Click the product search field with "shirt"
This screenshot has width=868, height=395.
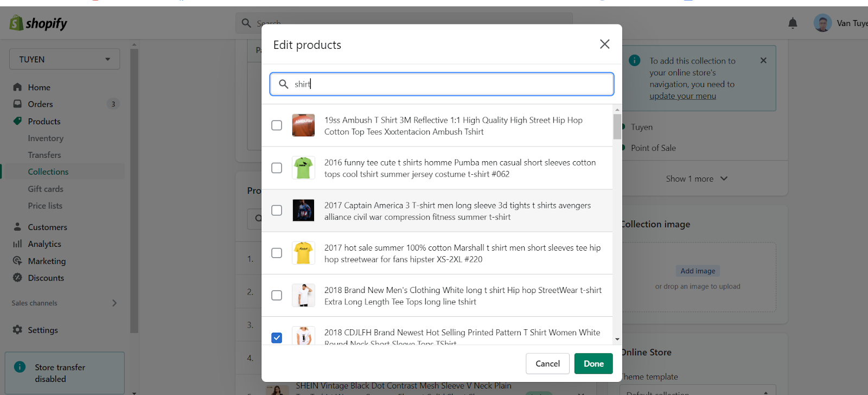point(442,84)
